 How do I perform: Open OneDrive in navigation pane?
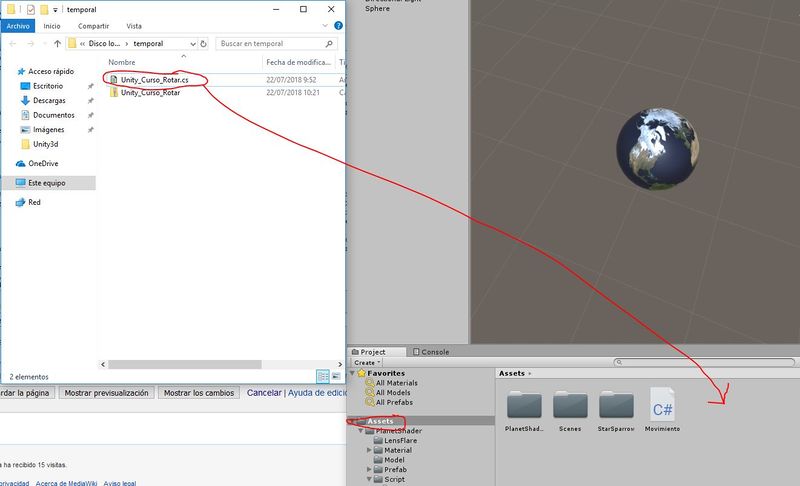click(x=43, y=163)
